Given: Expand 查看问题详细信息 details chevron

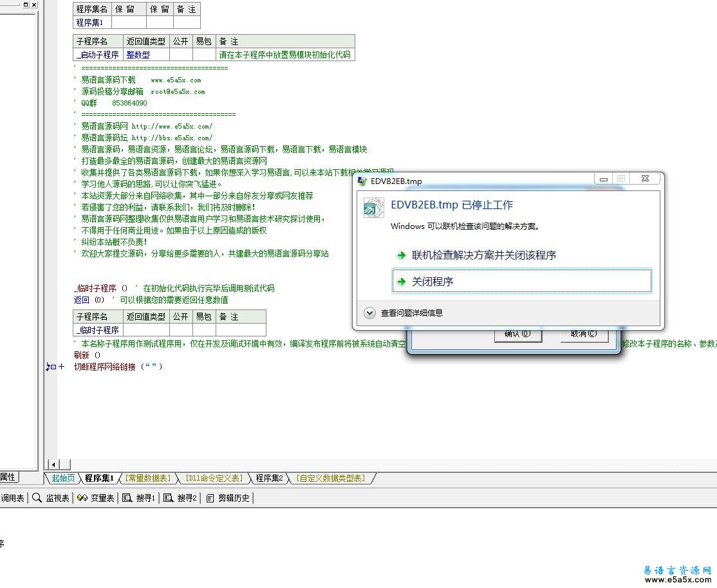Looking at the screenshot, I should 369,313.
